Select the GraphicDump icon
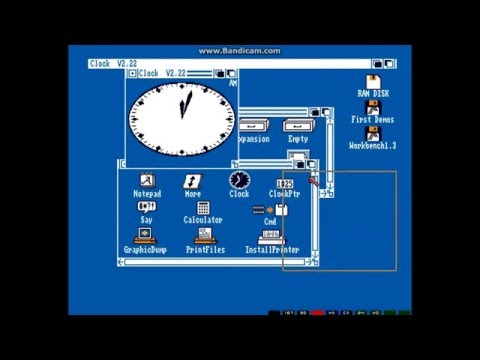The width and height of the screenshot is (480, 360). (x=145, y=241)
